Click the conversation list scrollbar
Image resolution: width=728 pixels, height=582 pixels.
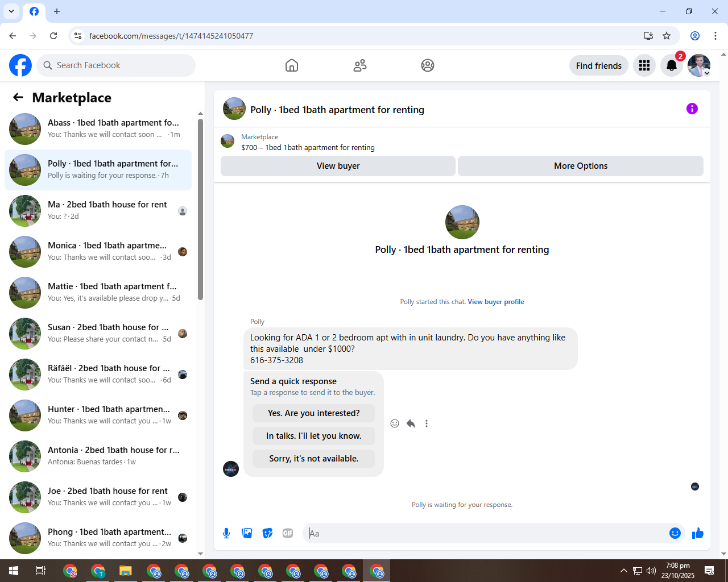point(200,209)
